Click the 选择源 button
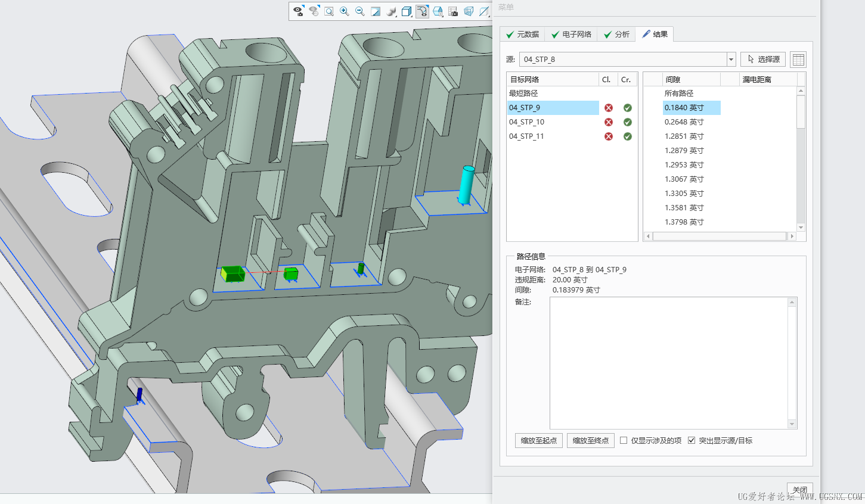 (763, 60)
